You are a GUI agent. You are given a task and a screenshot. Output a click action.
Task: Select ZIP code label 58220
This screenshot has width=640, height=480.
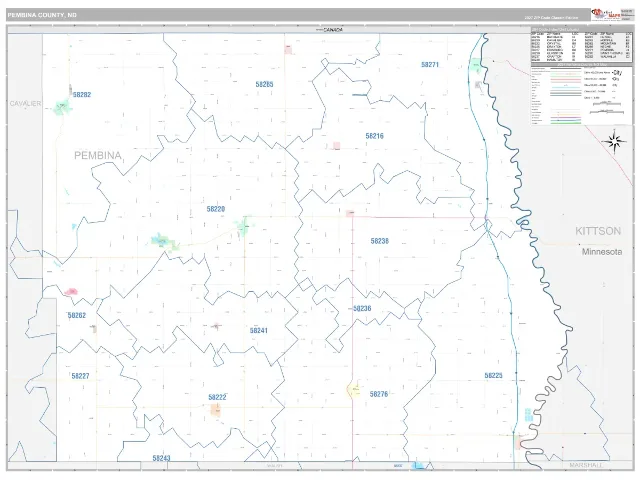click(216, 209)
